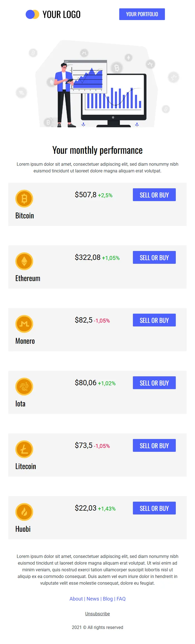This screenshot has width=195, height=644.
Task: Tap Sell or Buy for Monero
Action: [154, 320]
